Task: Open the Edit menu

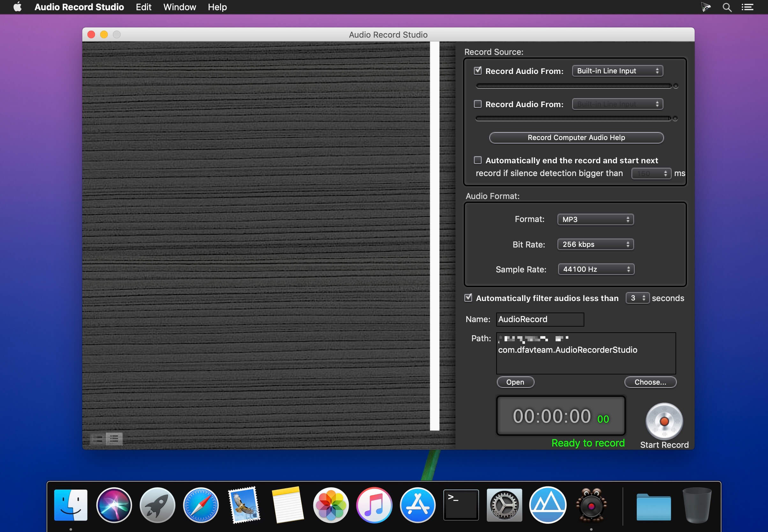Action: [x=143, y=7]
